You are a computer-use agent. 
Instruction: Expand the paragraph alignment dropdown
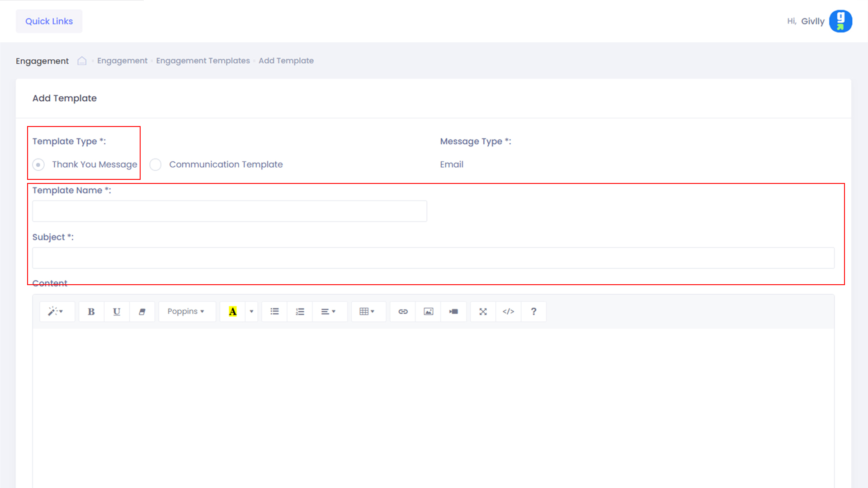[x=328, y=312]
